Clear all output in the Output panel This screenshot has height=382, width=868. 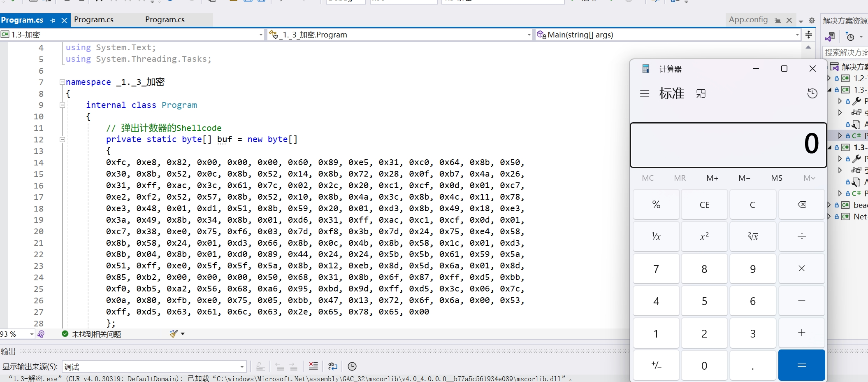pos(313,366)
